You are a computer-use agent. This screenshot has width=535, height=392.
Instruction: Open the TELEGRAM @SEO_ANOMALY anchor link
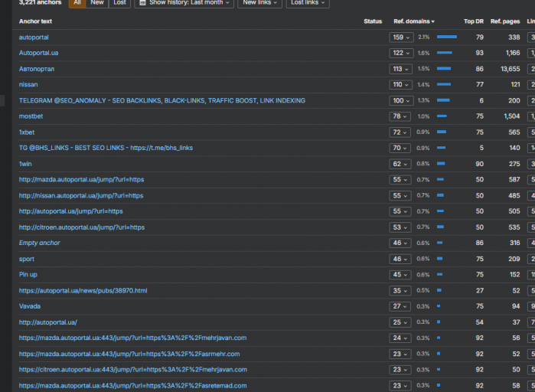[x=162, y=100]
